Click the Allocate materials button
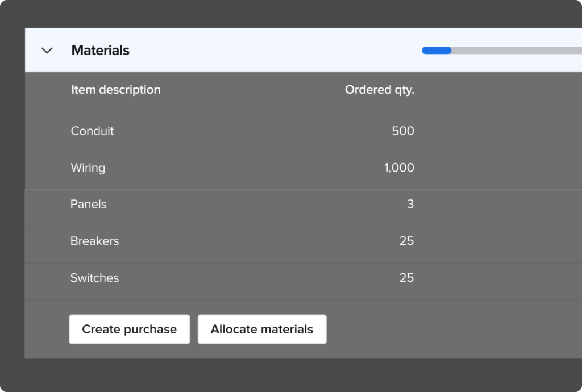The height and width of the screenshot is (392, 582). (261, 329)
